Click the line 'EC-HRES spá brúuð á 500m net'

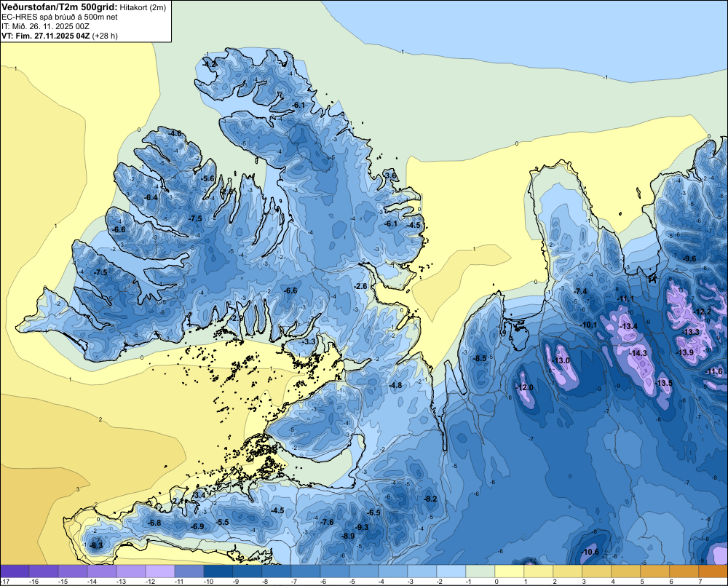(60, 17)
